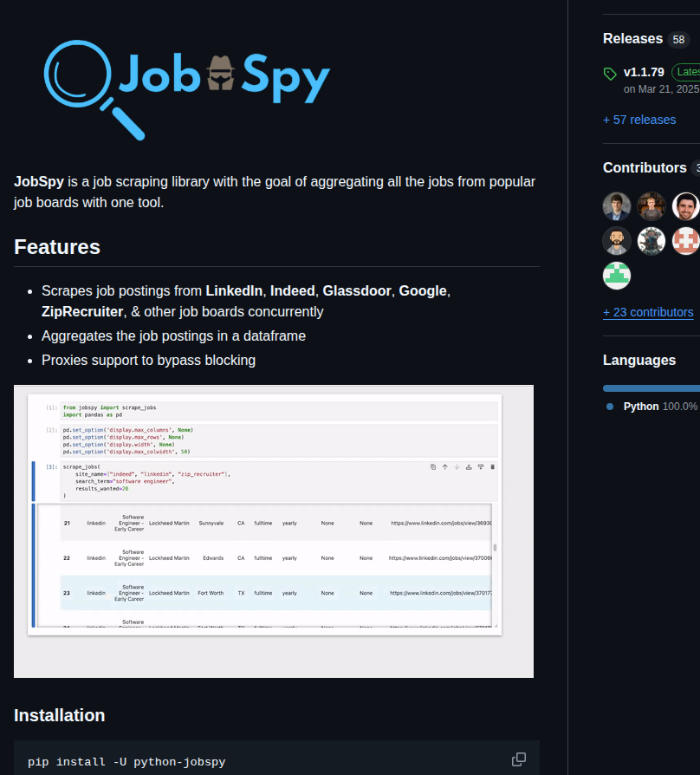
Task: Click the JobSpy logo image
Action: (x=187, y=89)
